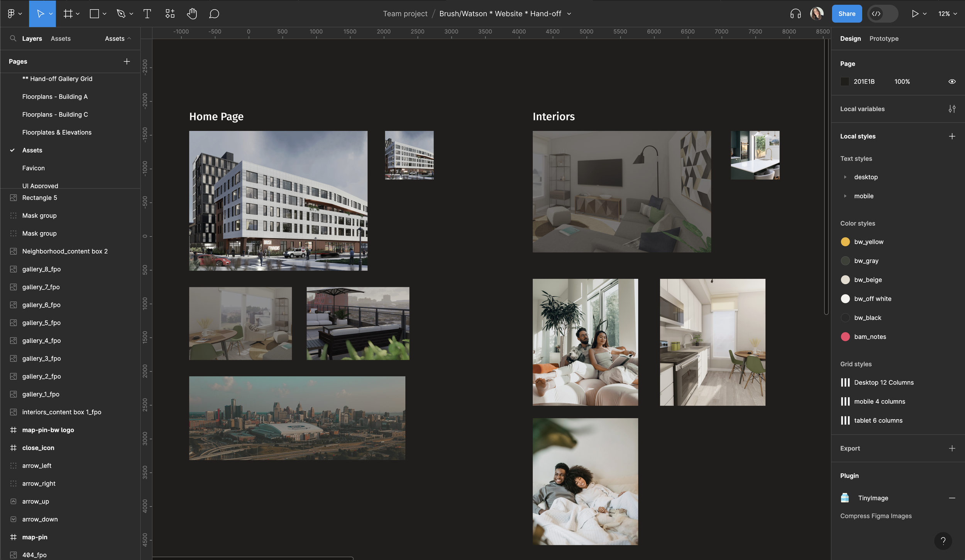The height and width of the screenshot is (560, 965).
Task: Remove TinyImage plugin with minus icon
Action: [952, 498]
